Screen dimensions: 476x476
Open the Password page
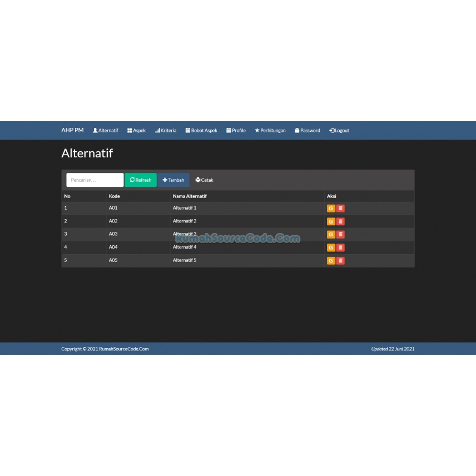point(307,131)
